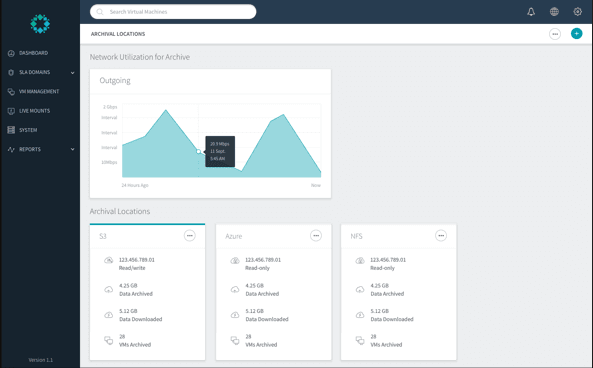Click Network Utilization for Archive heading
593x368 pixels.
coord(140,57)
